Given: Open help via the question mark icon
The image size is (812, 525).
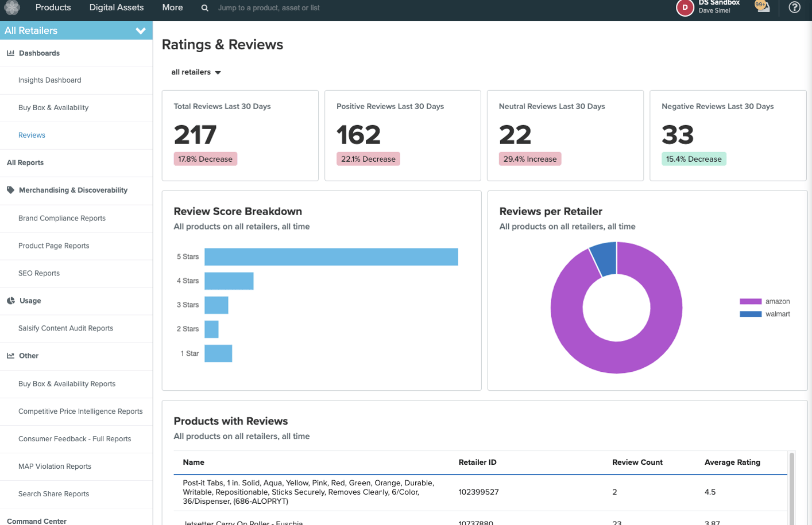Looking at the screenshot, I should pos(795,7).
